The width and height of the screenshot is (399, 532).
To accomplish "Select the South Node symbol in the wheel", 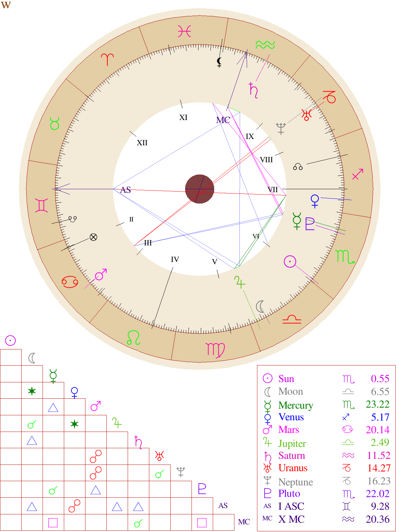I will pyautogui.click(x=72, y=219).
